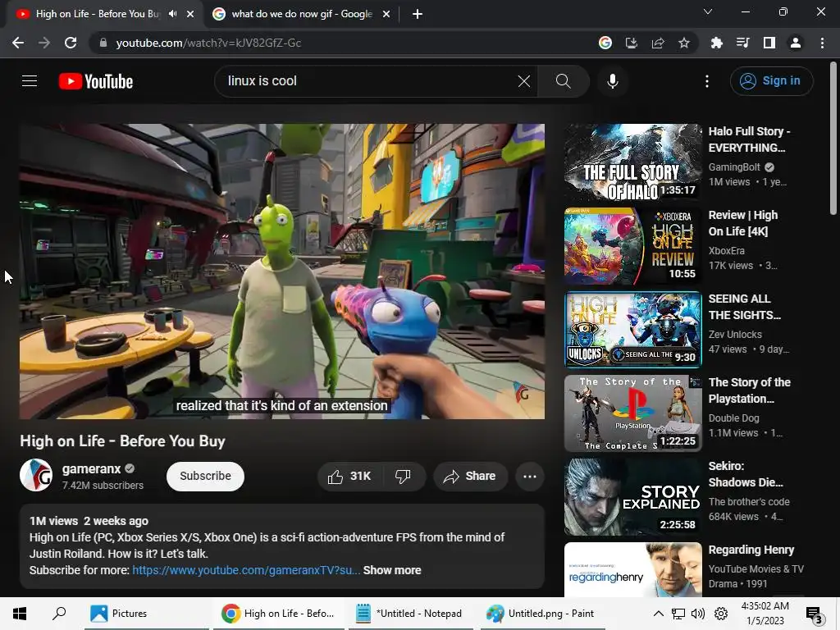Open 'The Story of the Playstation' video title

(749, 390)
